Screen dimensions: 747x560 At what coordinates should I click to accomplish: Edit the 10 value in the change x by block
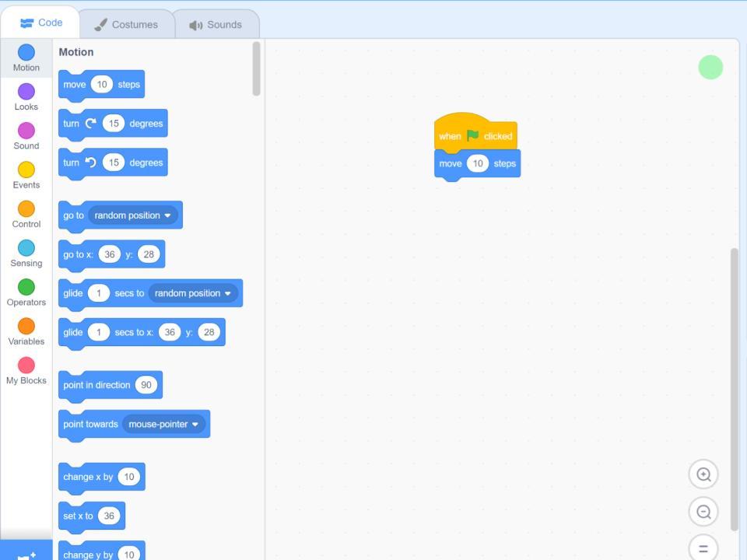pyautogui.click(x=129, y=477)
